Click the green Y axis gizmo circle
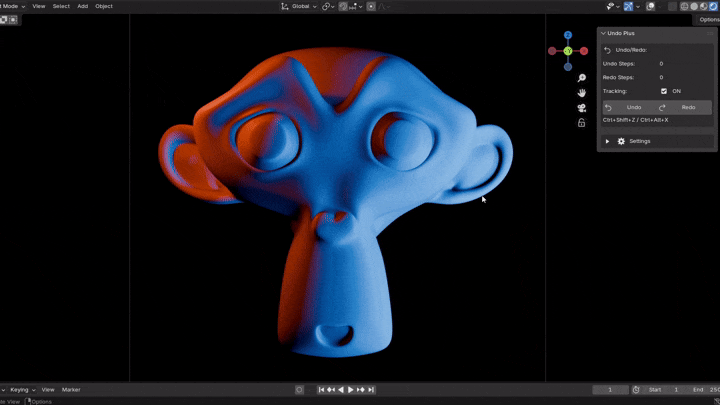The height and width of the screenshot is (405, 720). (x=568, y=51)
